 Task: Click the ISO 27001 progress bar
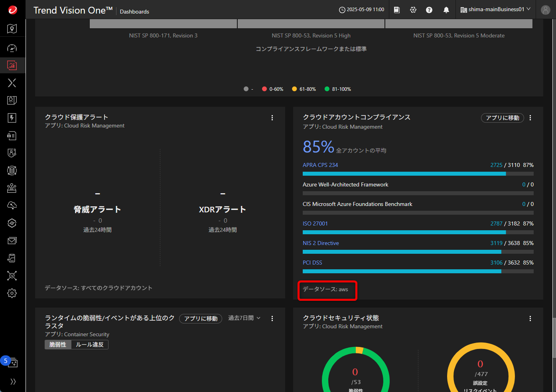418,232
